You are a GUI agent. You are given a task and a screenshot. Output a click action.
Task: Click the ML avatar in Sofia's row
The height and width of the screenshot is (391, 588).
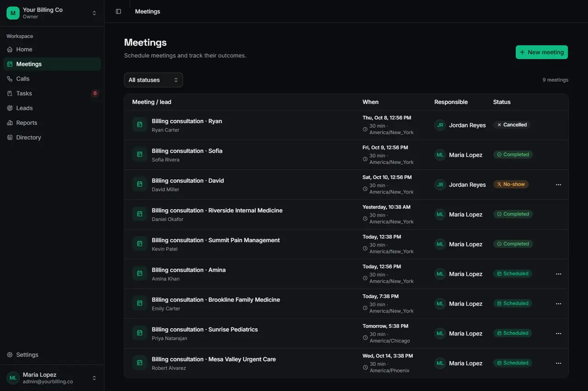point(440,155)
